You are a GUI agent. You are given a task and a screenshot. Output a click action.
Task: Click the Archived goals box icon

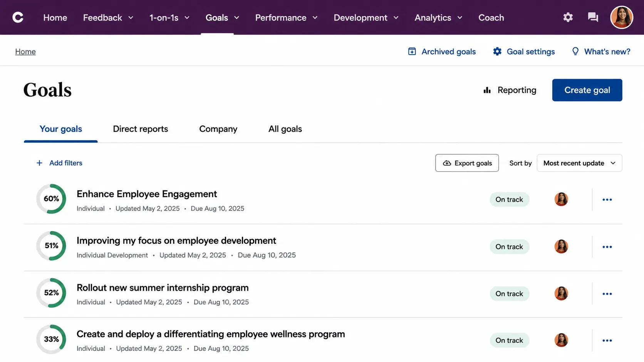click(412, 52)
